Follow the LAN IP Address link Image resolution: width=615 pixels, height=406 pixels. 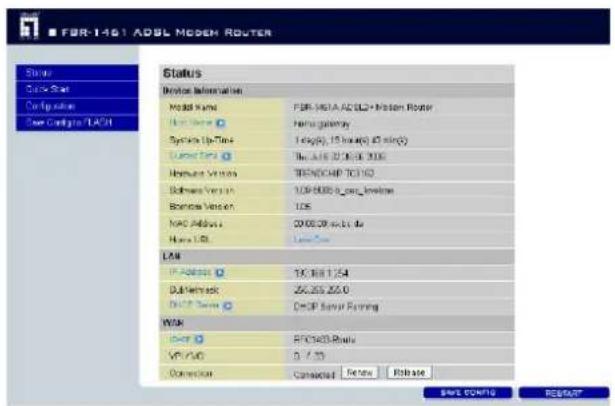tap(190, 273)
